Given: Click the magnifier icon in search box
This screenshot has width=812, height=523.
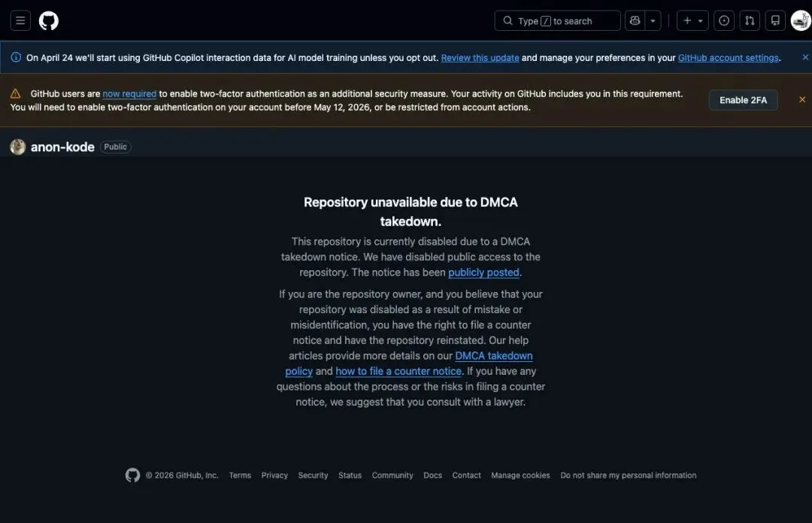Looking at the screenshot, I should [x=508, y=21].
